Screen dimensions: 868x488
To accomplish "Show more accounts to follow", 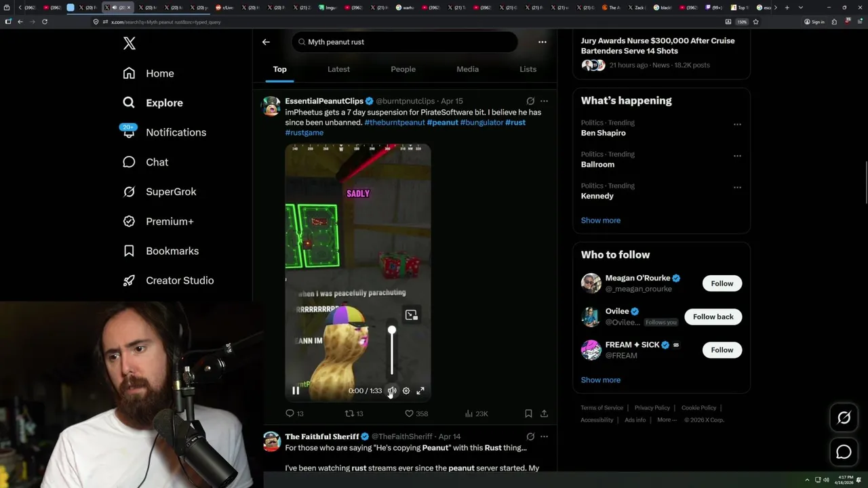I will click(x=600, y=380).
